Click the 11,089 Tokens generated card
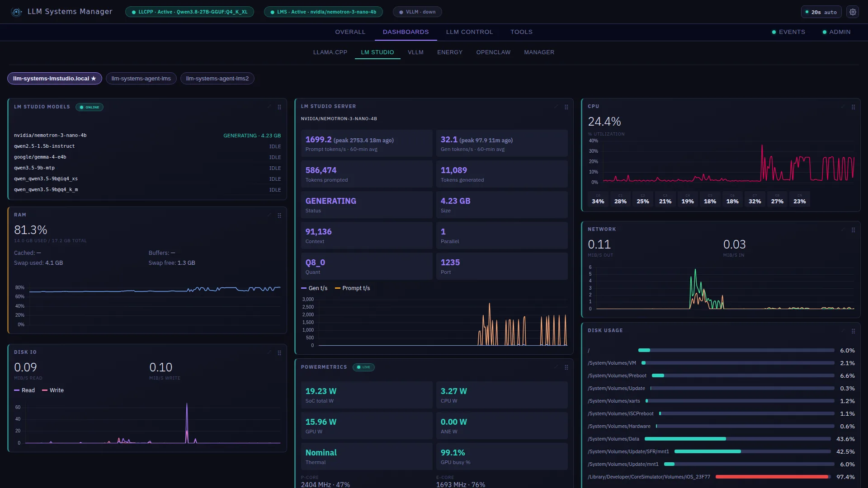The width and height of the screenshot is (868, 488). coord(502,174)
